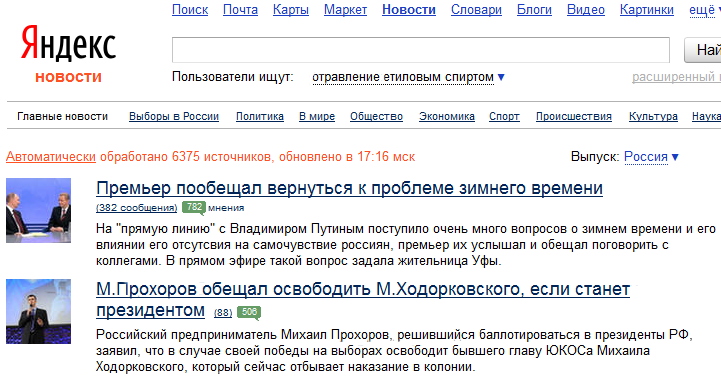Click the green 782 opinions badge
The width and height of the screenshot is (721, 380).
pos(193,207)
